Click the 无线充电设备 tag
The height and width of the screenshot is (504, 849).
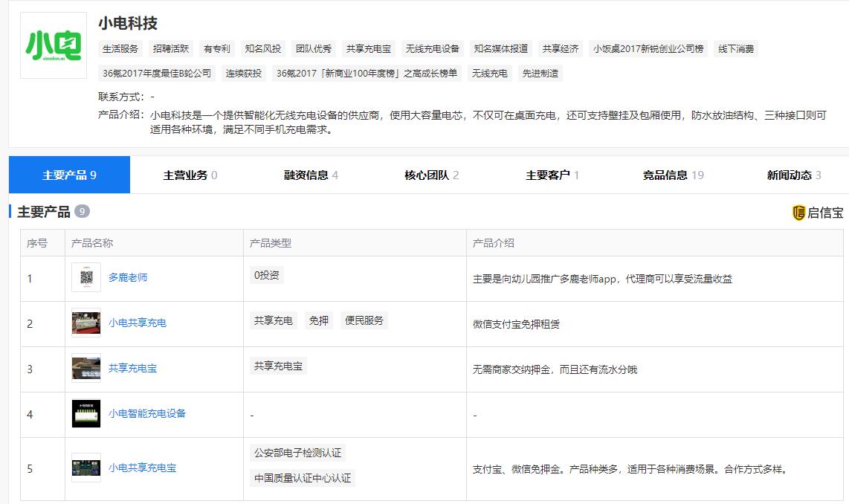(x=433, y=49)
